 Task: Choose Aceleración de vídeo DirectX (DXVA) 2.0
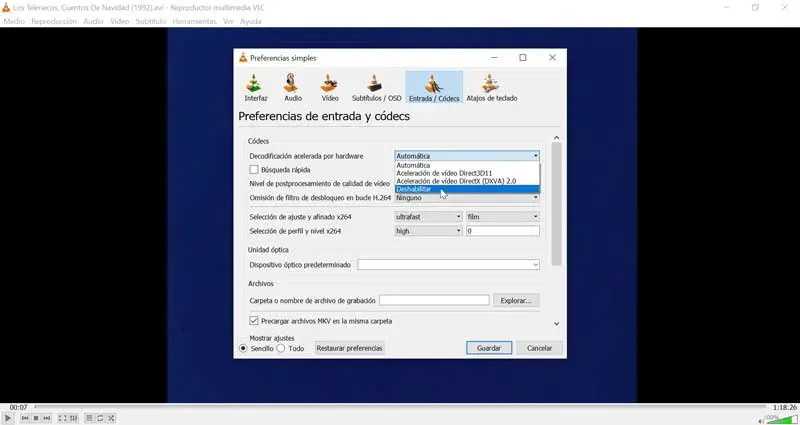point(467,181)
